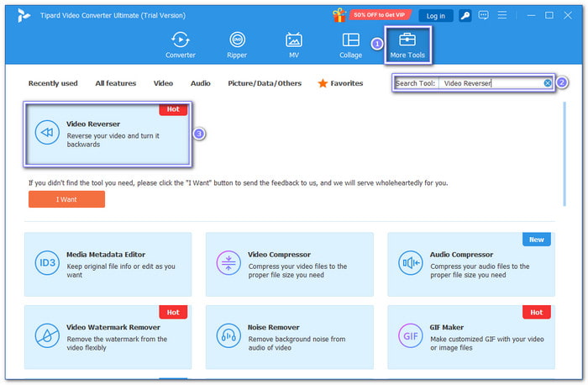Click into the Search Tool field
The width and height of the screenshot is (588, 385).
click(491, 83)
